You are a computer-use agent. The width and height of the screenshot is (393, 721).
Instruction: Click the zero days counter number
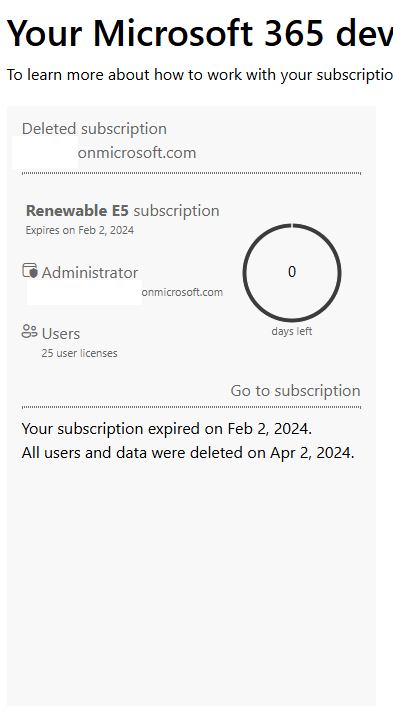click(292, 272)
